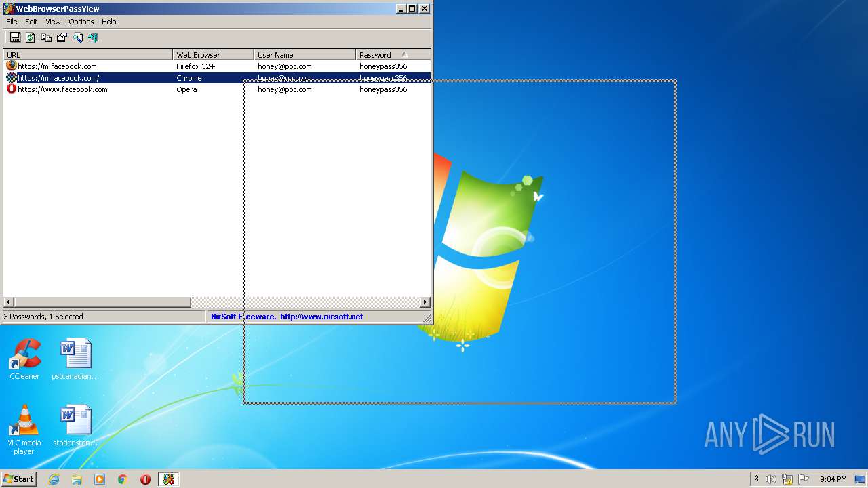The image size is (868, 488).
Task: Open the Options menu
Action: (x=81, y=22)
